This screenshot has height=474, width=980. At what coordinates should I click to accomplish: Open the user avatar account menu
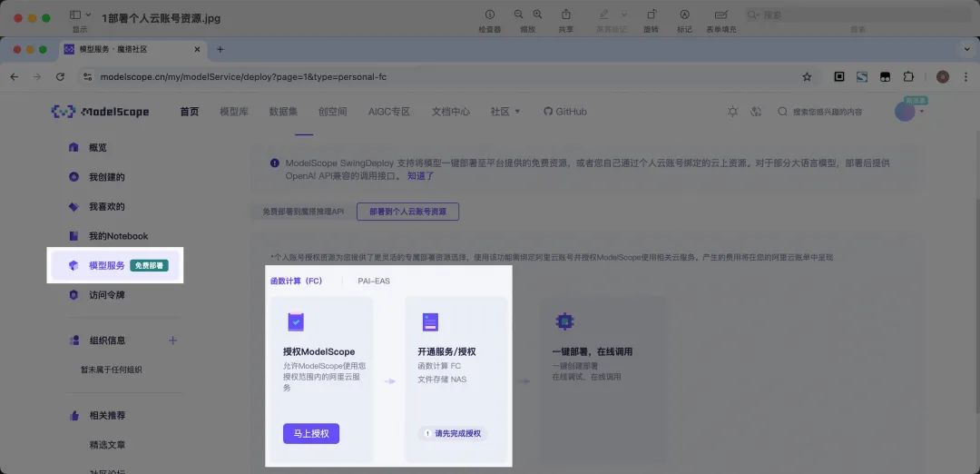[x=905, y=112]
